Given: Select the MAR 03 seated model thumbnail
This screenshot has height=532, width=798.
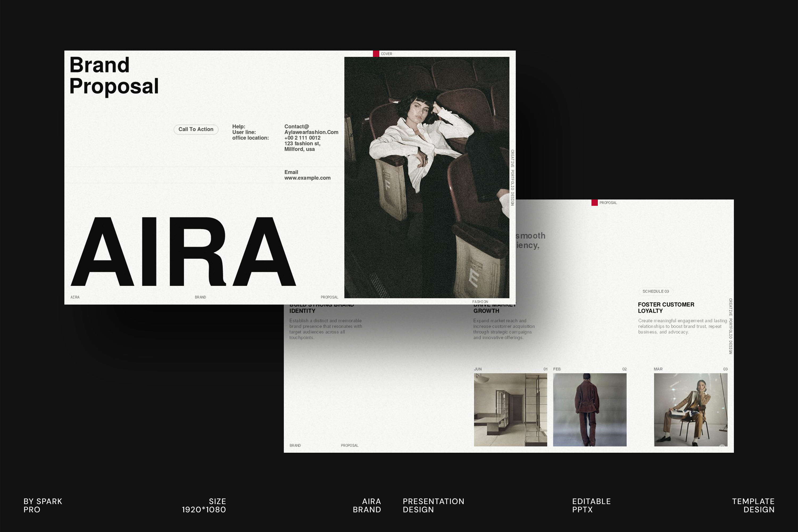Looking at the screenshot, I should click(x=691, y=410).
